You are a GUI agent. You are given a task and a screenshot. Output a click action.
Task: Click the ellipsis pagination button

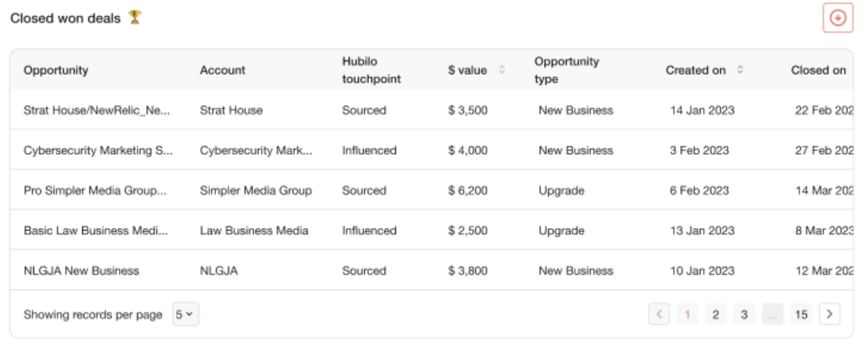[x=772, y=314]
